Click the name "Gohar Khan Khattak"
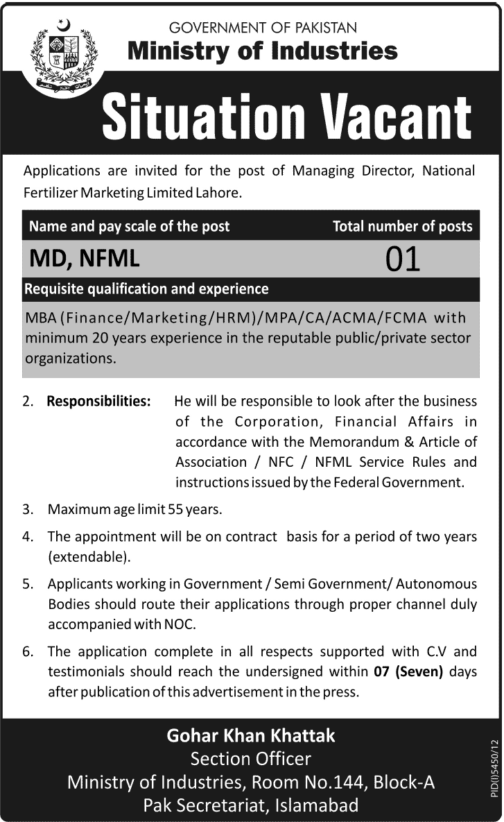Viewport: 504px width, 822px height. [251, 735]
